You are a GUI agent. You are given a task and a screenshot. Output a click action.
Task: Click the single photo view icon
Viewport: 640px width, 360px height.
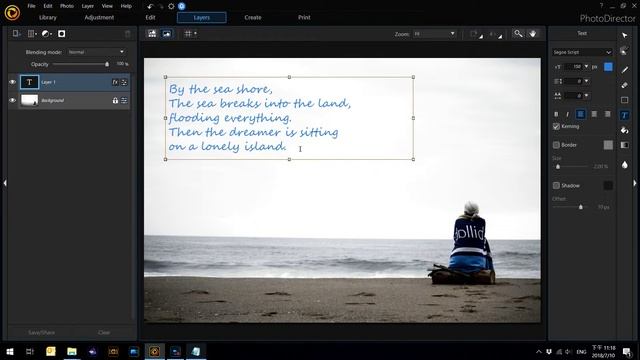point(167,34)
